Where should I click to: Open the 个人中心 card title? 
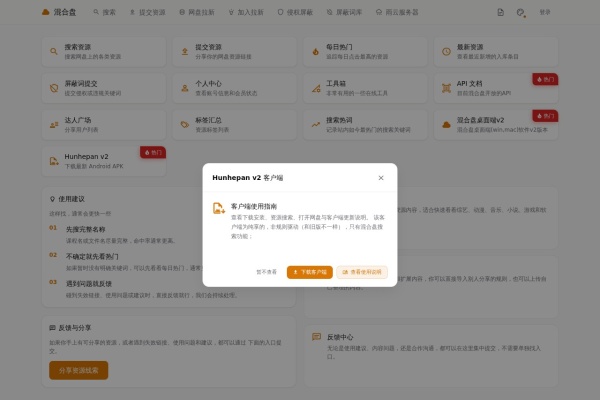point(209,83)
